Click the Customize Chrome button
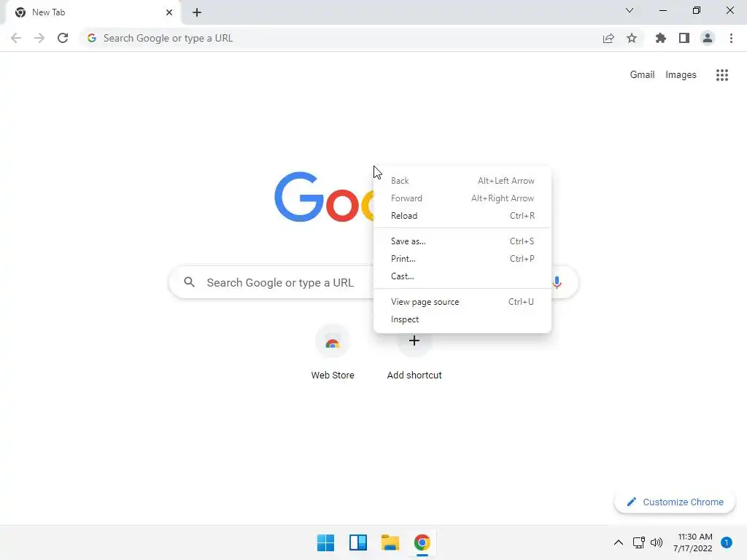 coord(675,502)
